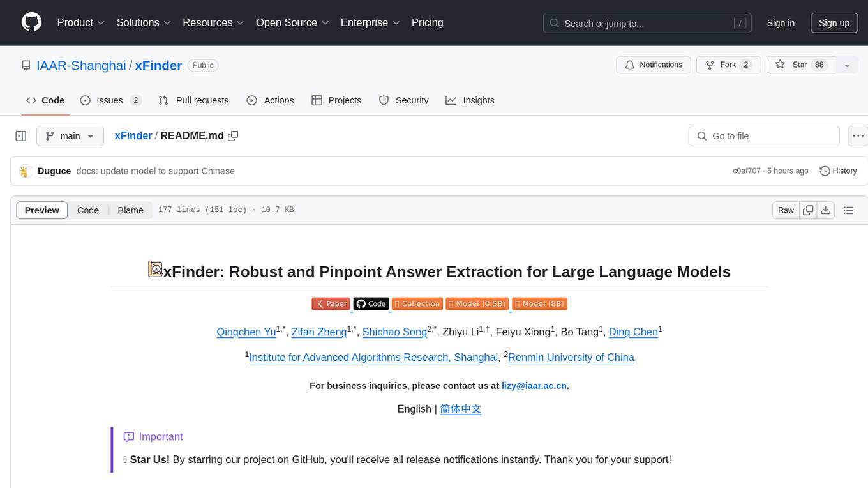The image size is (868, 488).
Task: Switch README to 简体中文
Action: pyautogui.click(x=460, y=409)
